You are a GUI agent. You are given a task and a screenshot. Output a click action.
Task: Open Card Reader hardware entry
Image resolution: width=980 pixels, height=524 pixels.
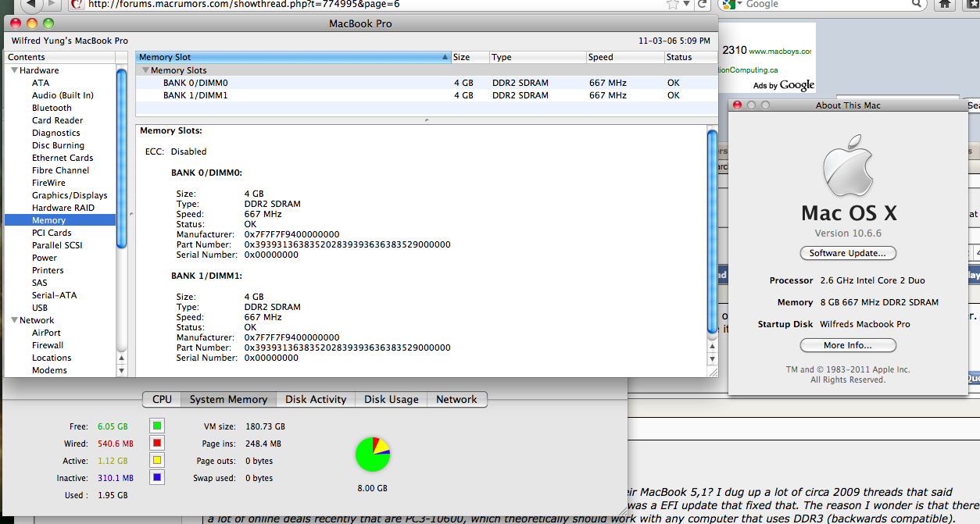(x=57, y=120)
